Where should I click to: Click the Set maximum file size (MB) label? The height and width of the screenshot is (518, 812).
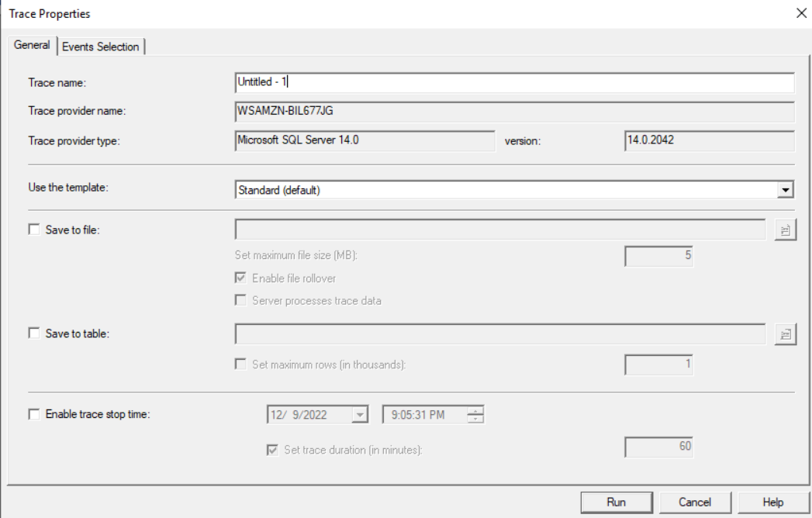(296, 255)
